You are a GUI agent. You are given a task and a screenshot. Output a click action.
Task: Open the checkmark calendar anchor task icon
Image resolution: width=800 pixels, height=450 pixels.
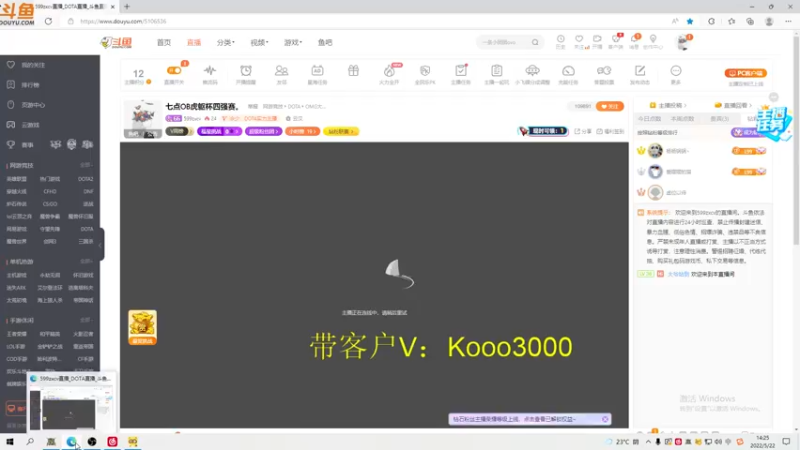[x=461, y=70]
